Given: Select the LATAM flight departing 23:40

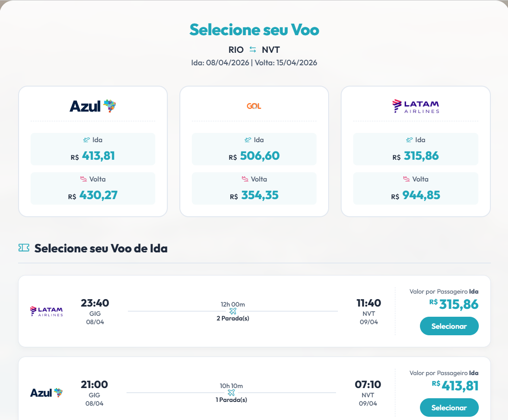Looking at the screenshot, I should click(449, 326).
